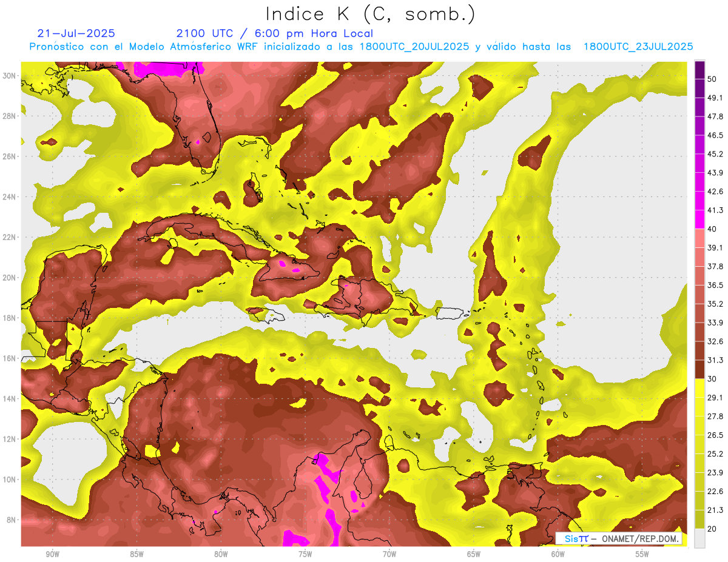The image size is (728, 562).
Task: Select the colorbar value 37.8
Action: (715, 266)
